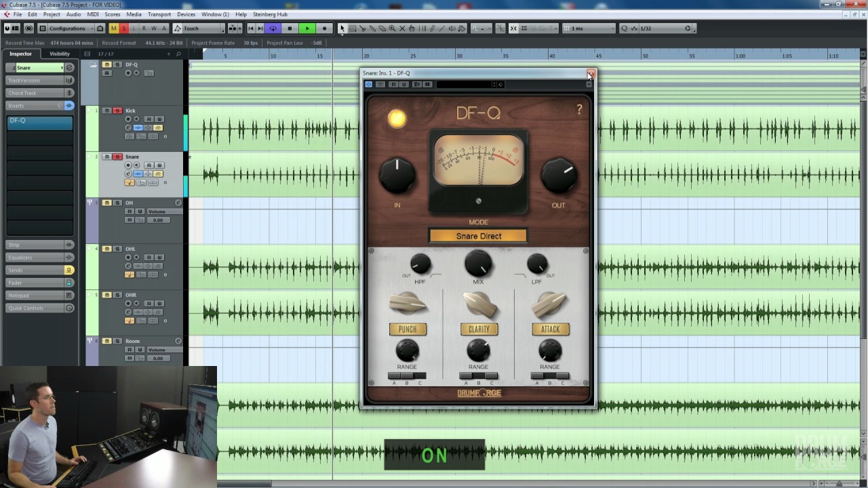The width and height of the screenshot is (868, 488).
Task: Select the DF-Q insert slot in Inspector
Action: 40,122
